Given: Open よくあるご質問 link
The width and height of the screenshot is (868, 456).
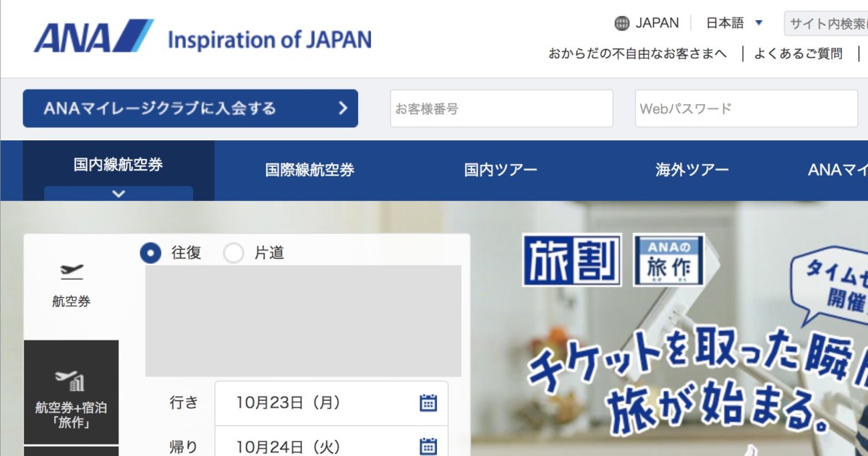Looking at the screenshot, I should pos(799,53).
